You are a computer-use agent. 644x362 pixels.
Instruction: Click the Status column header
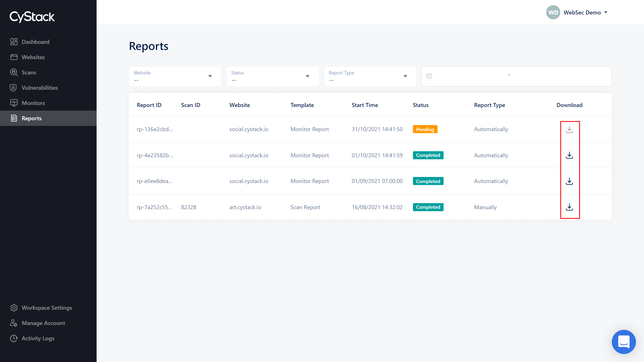[420, 105]
